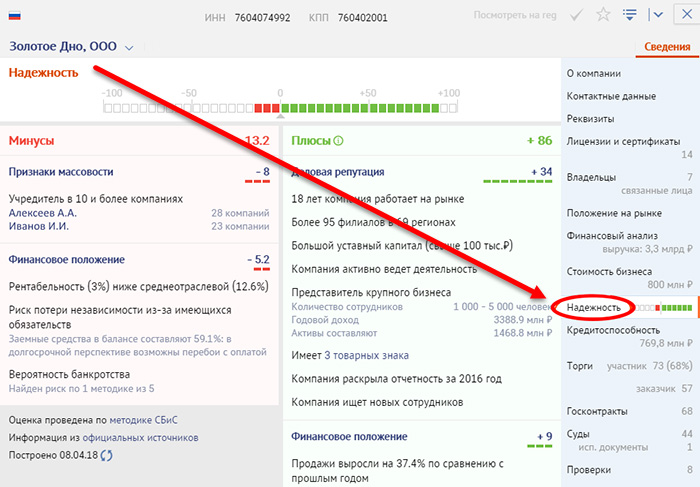Click Годовой доход 3388.9 млн value
The image size is (700, 487).
pos(523,320)
